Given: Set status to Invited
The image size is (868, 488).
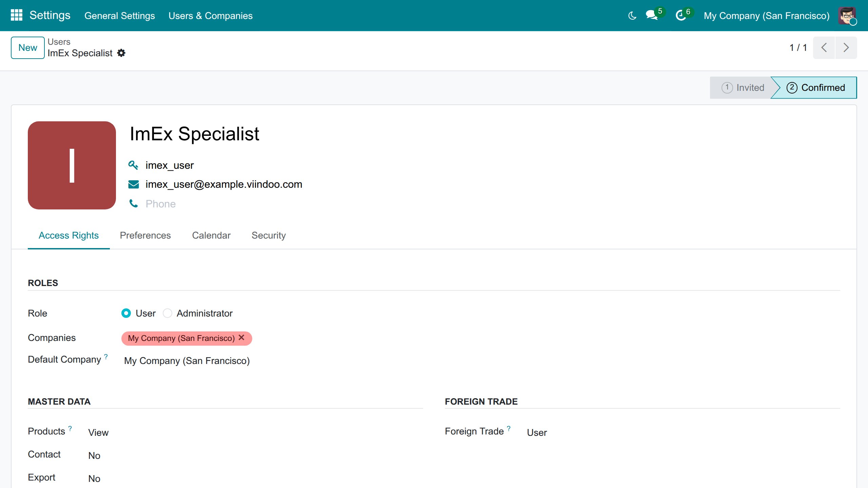Looking at the screenshot, I should 742,87.
